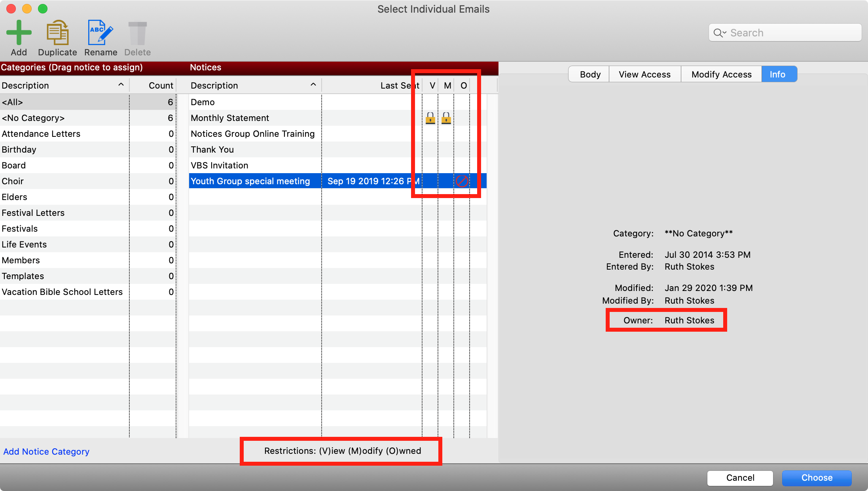Sort categories by Description column arrow
The height and width of the screenshot is (491, 868).
click(x=121, y=85)
